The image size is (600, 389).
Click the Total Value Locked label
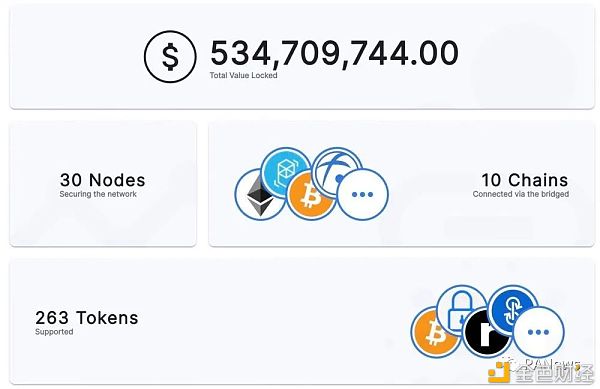(243, 75)
